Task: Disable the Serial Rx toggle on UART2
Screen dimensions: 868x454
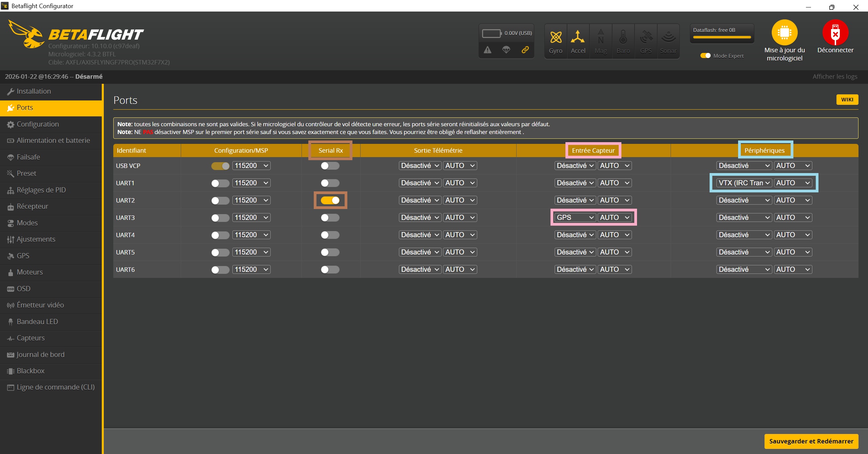Action: [x=330, y=200]
